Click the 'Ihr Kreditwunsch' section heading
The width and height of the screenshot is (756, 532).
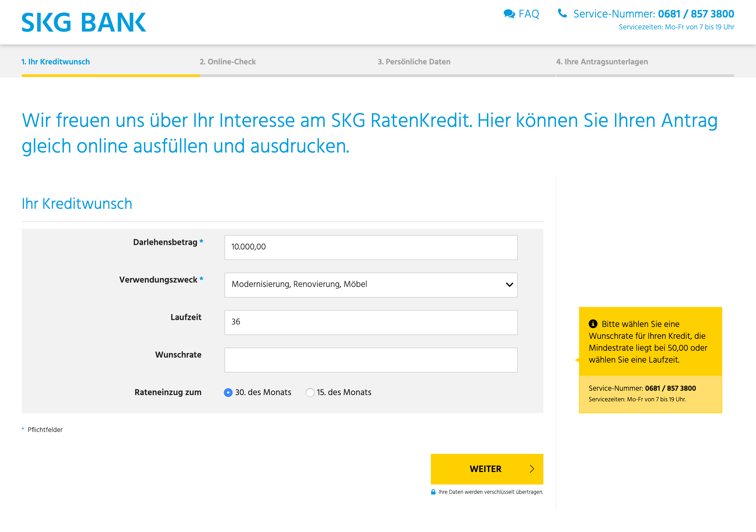click(77, 204)
